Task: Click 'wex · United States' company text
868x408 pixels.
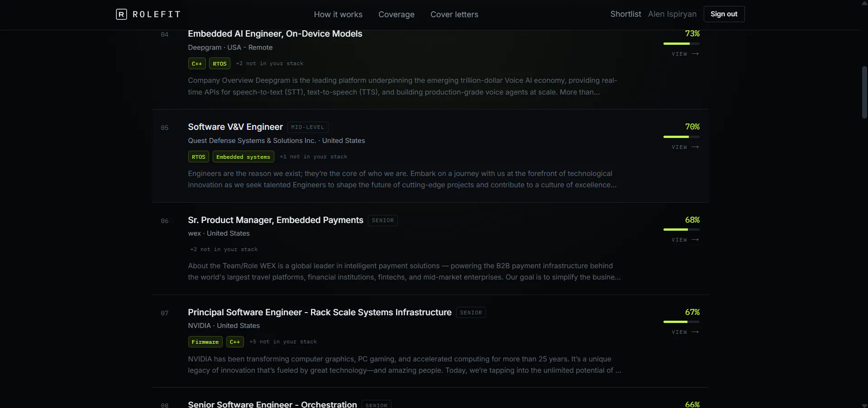Action: pyautogui.click(x=219, y=233)
